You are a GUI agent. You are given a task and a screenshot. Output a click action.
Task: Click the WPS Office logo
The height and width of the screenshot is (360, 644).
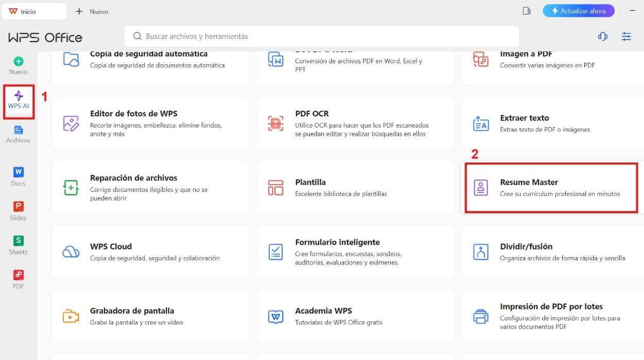(x=45, y=38)
